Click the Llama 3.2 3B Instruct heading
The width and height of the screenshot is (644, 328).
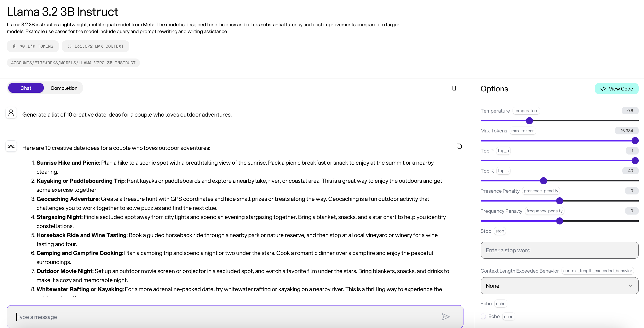pyautogui.click(x=62, y=11)
